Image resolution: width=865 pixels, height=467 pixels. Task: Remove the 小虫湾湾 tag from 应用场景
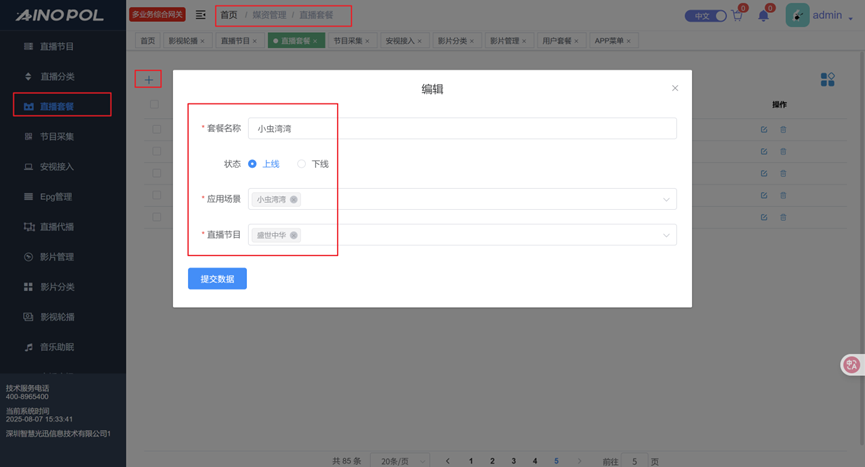294,200
